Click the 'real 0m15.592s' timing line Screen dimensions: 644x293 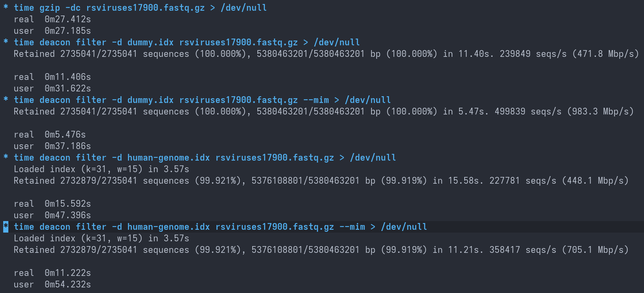pyautogui.click(x=52, y=204)
